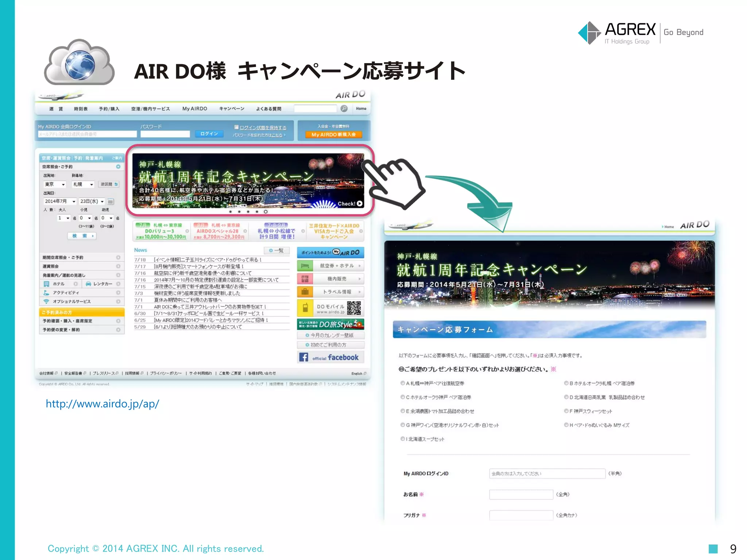Click the QR code on DO Mobile banner

pyautogui.click(x=354, y=308)
